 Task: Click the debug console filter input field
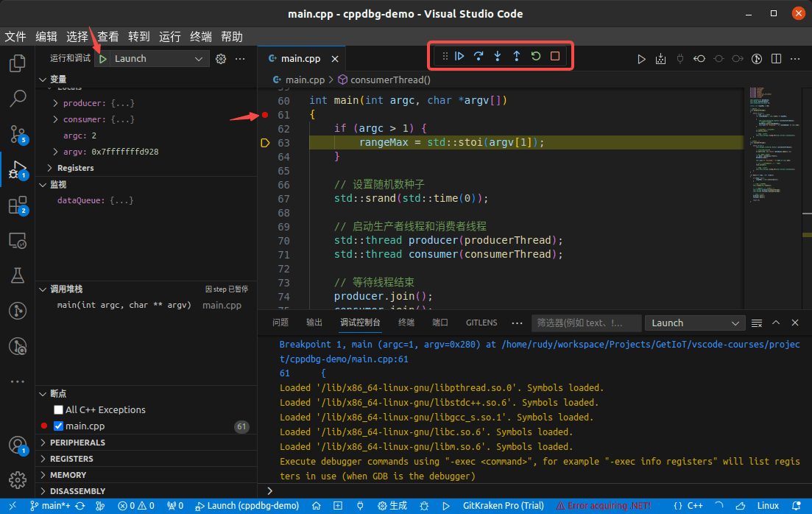point(586,323)
